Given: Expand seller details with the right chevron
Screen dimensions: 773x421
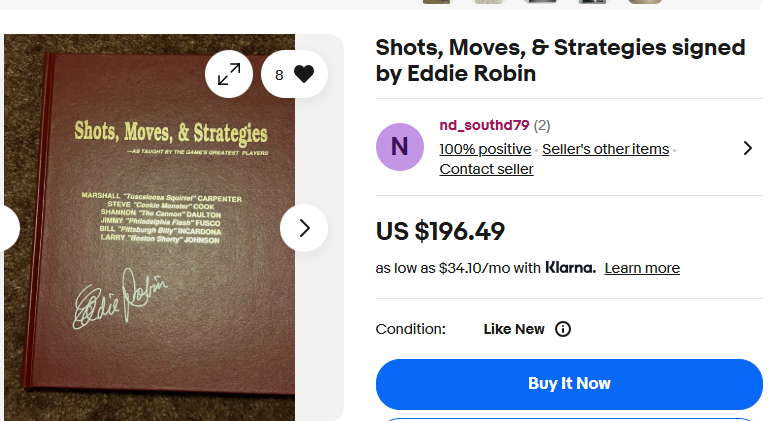Looking at the screenshot, I should tap(747, 148).
